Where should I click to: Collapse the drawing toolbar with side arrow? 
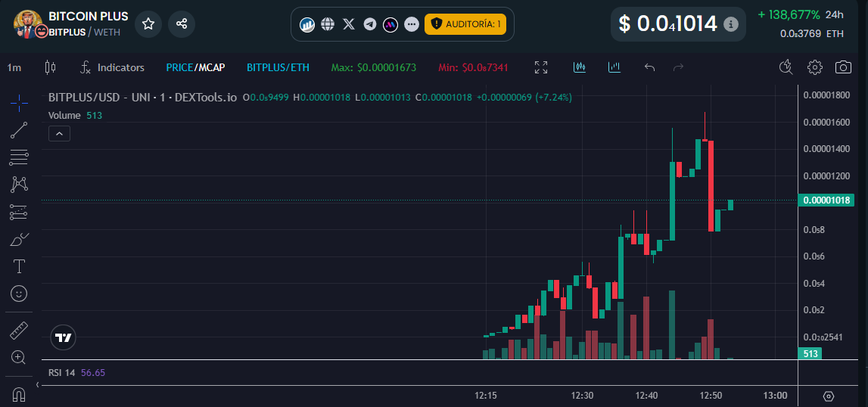[37, 384]
